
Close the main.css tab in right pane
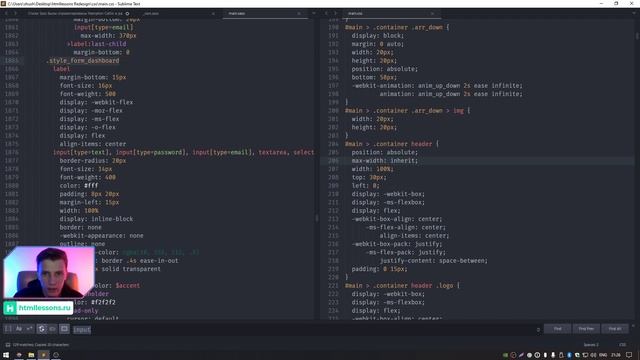[432, 13]
